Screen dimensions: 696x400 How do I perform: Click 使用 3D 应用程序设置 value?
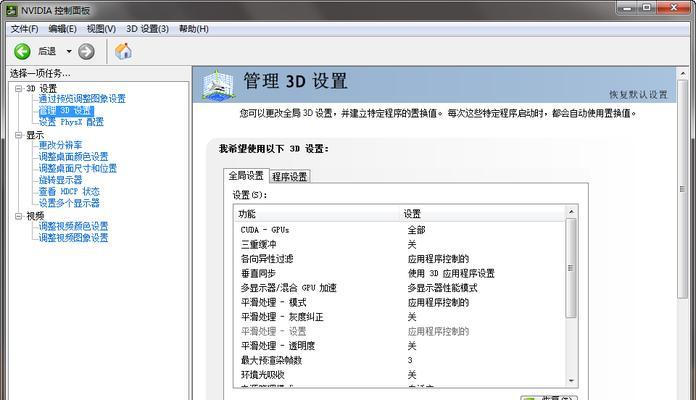(451, 273)
